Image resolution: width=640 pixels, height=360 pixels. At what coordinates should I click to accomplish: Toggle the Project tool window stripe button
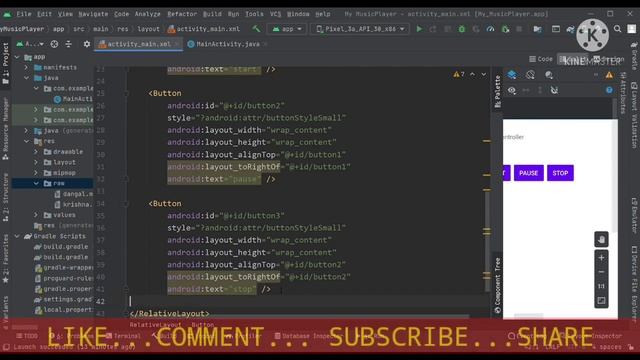click(x=5, y=62)
